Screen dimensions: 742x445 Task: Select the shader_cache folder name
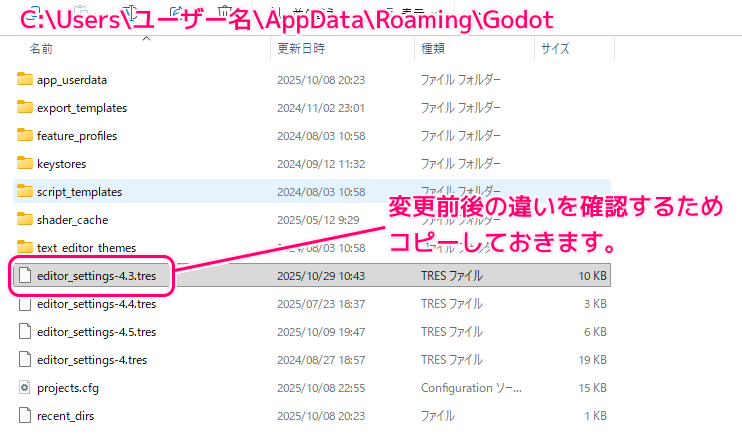[72, 220]
